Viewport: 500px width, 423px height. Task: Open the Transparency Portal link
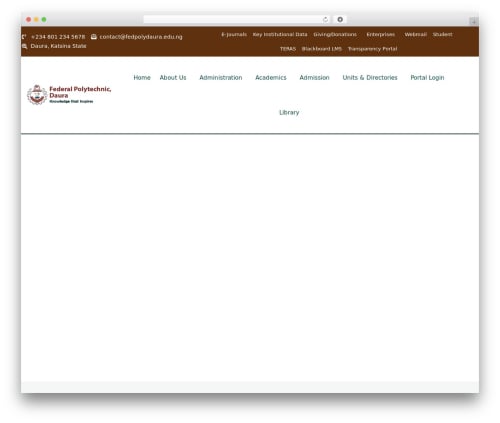pyautogui.click(x=373, y=49)
